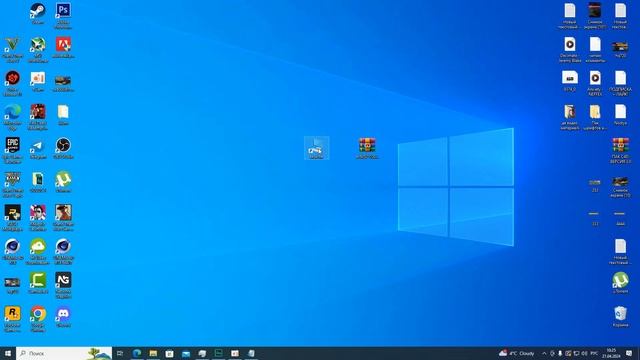This screenshot has width=640, height=360.
Task: Open Microsoft Store from the taskbar
Action: click(x=169, y=353)
